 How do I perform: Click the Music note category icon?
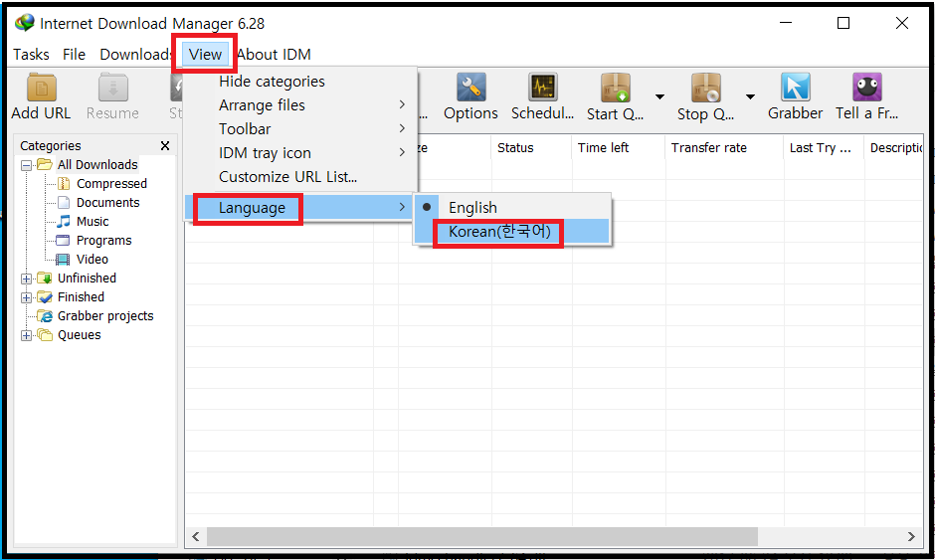[x=64, y=221]
